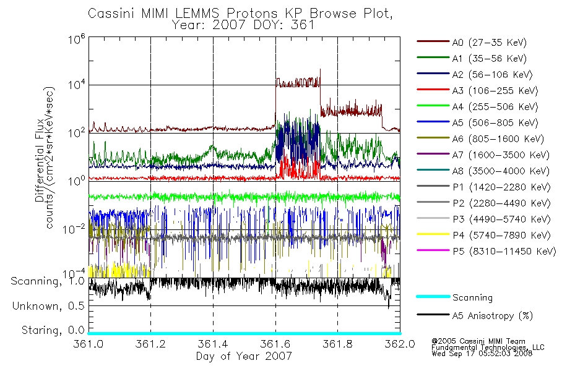Click the navy A2 legend line

(x=433, y=74)
